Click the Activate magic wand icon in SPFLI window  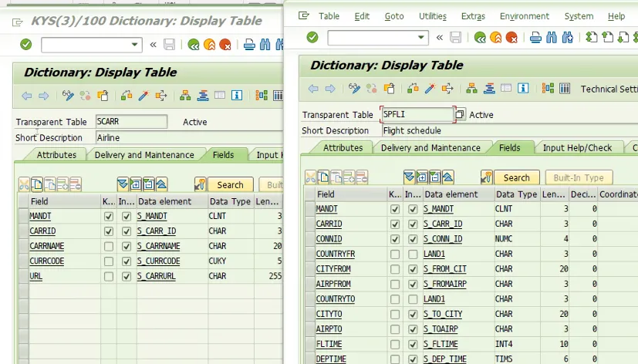coord(430,88)
